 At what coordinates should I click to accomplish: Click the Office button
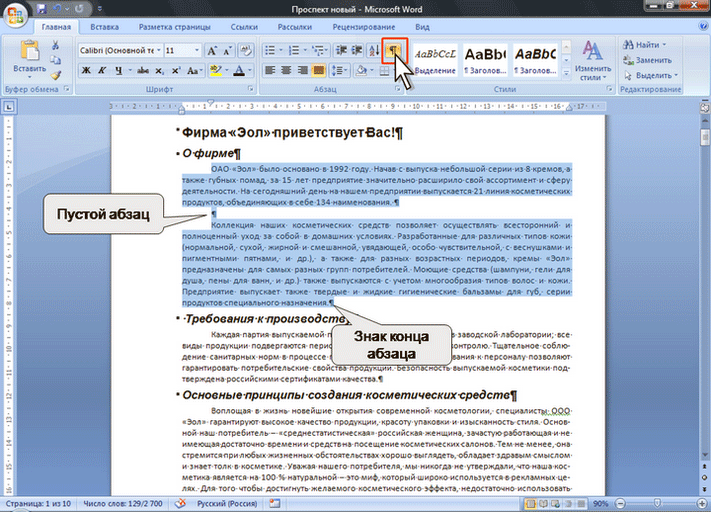click(x=15, y=15)
